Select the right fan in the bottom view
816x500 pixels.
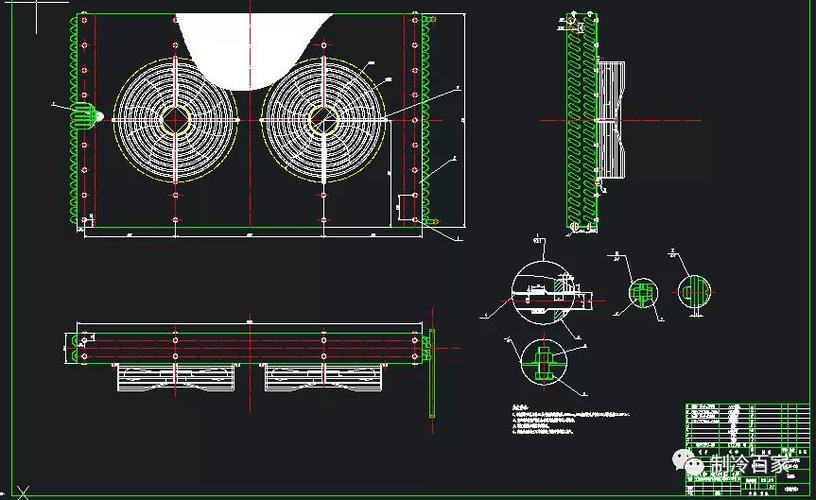click(324, 377)
